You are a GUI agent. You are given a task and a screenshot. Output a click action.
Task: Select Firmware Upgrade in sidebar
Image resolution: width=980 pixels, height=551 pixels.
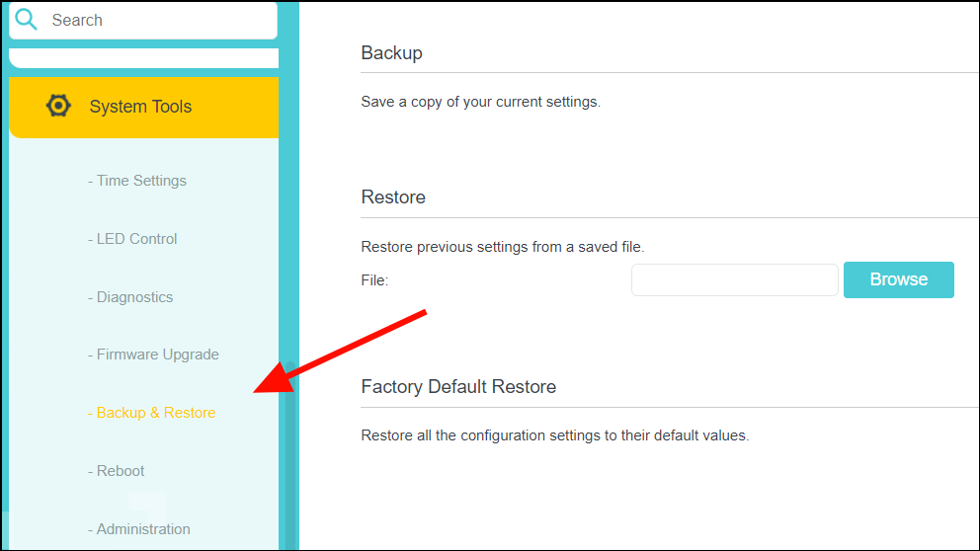pos(153,354)
